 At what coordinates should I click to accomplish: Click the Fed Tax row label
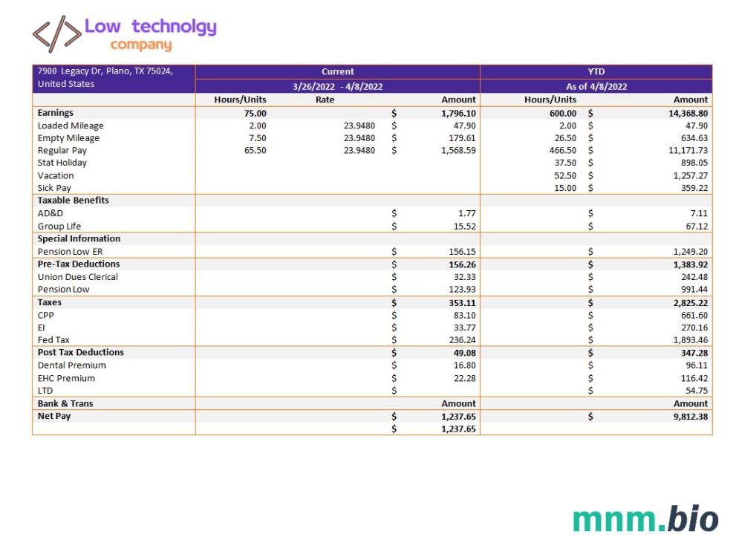tap(53, 340)
